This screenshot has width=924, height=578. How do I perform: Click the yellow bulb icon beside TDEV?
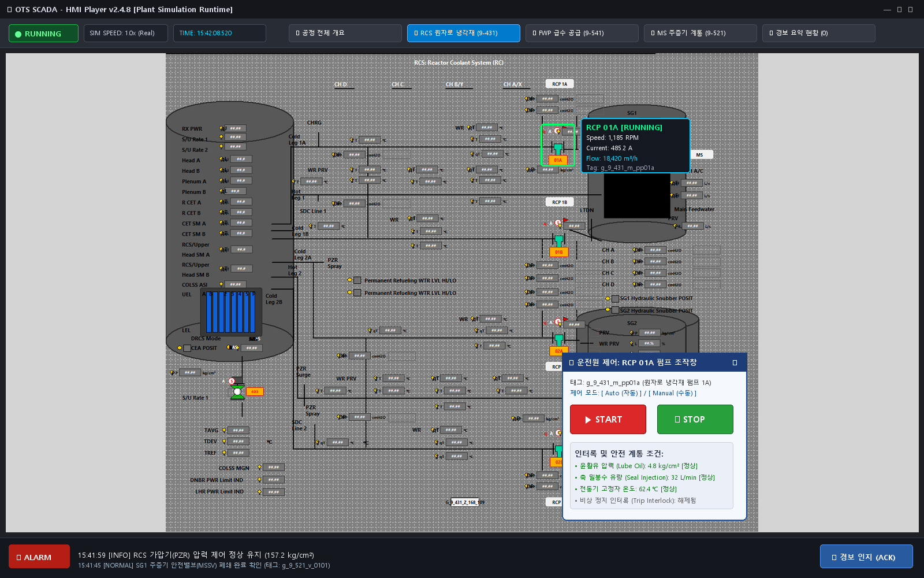click(x=224, y=441)
